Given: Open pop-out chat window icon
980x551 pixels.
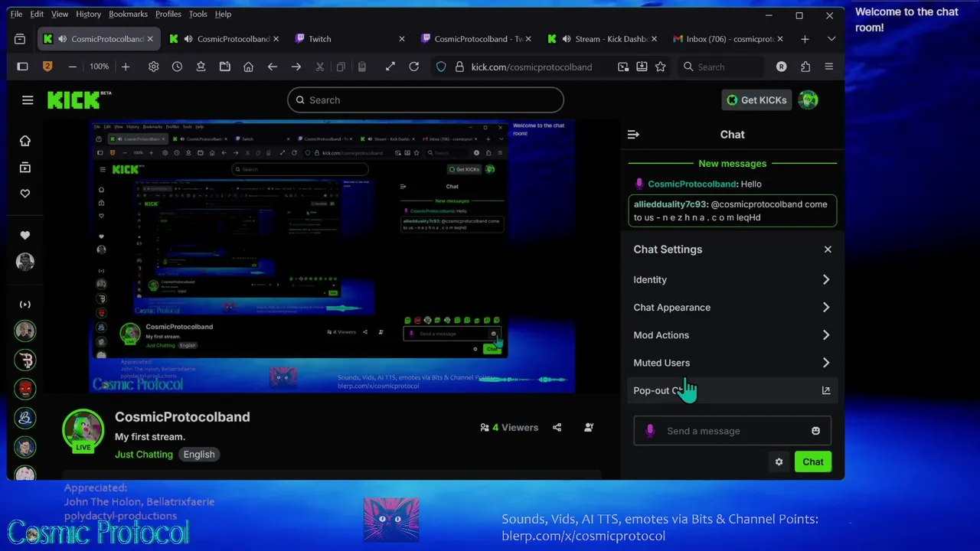Looking at the screenshot, I should pos(826,390).
